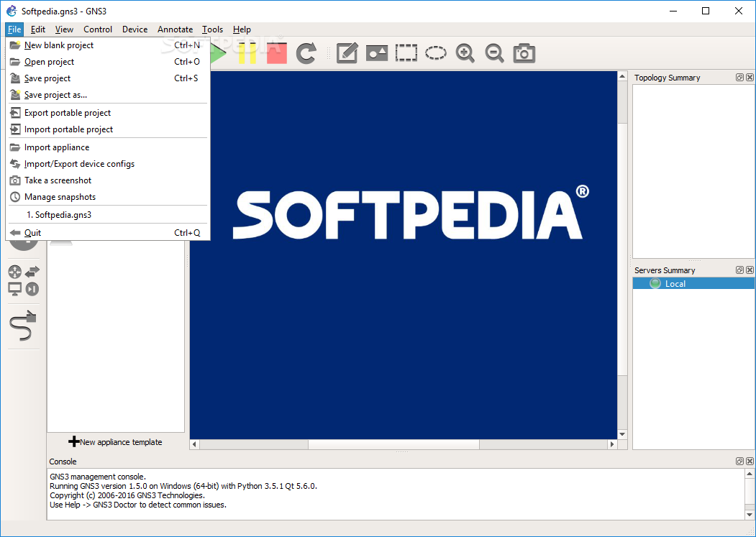The image size is (756, 537).
Task: Click the green status icon beside Local
Action: coord(655,283)
